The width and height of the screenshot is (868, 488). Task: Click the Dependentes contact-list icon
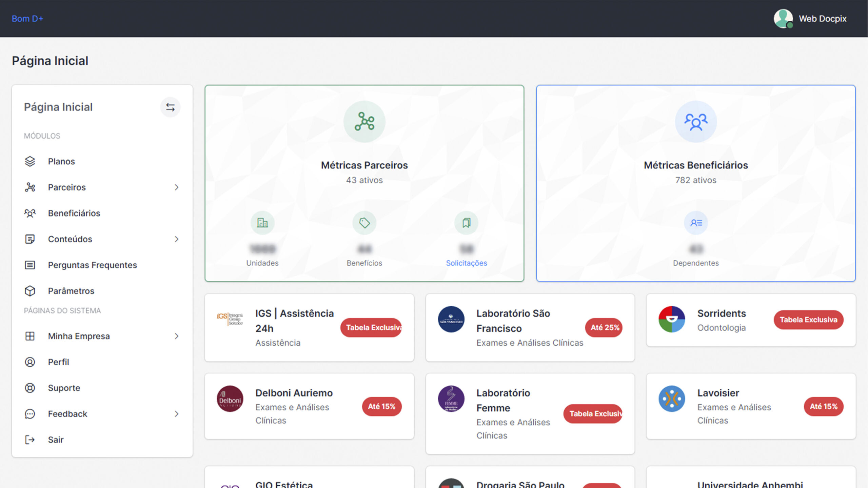696,223
